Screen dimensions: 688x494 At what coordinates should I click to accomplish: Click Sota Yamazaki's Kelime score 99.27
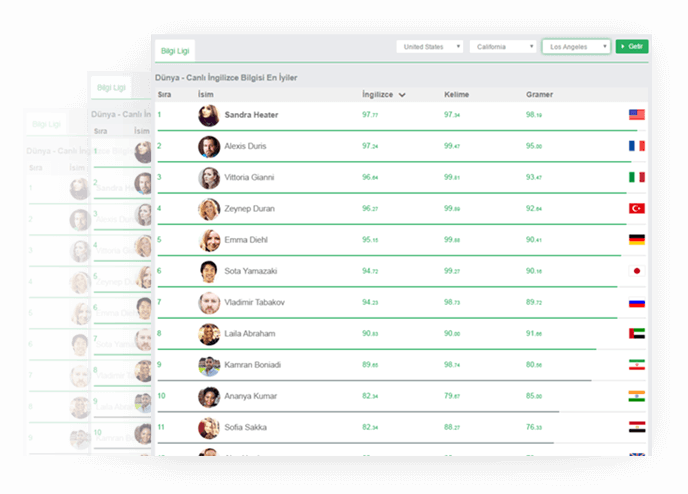(452, 271)
